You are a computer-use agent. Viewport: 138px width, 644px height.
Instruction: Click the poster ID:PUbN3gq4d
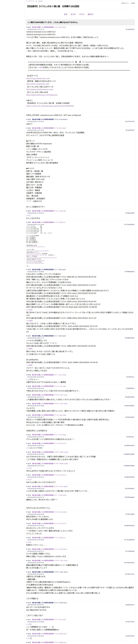coord(130,497)
